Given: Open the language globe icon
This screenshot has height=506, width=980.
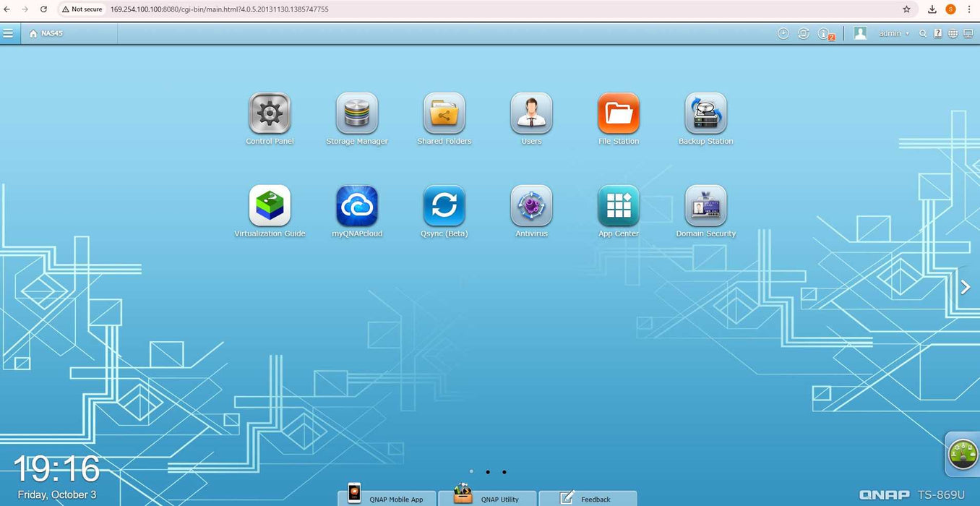Looking at the screenshot, I should [953, 33].
